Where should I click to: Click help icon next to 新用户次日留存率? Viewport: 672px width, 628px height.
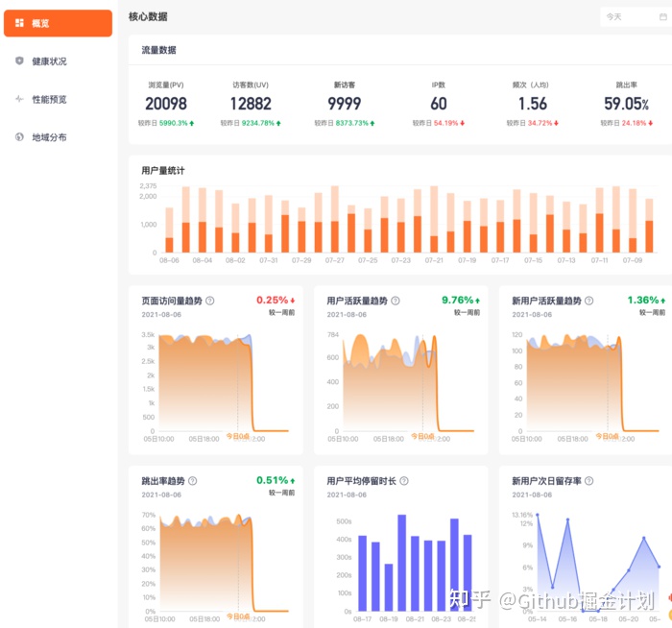(589, 481)
